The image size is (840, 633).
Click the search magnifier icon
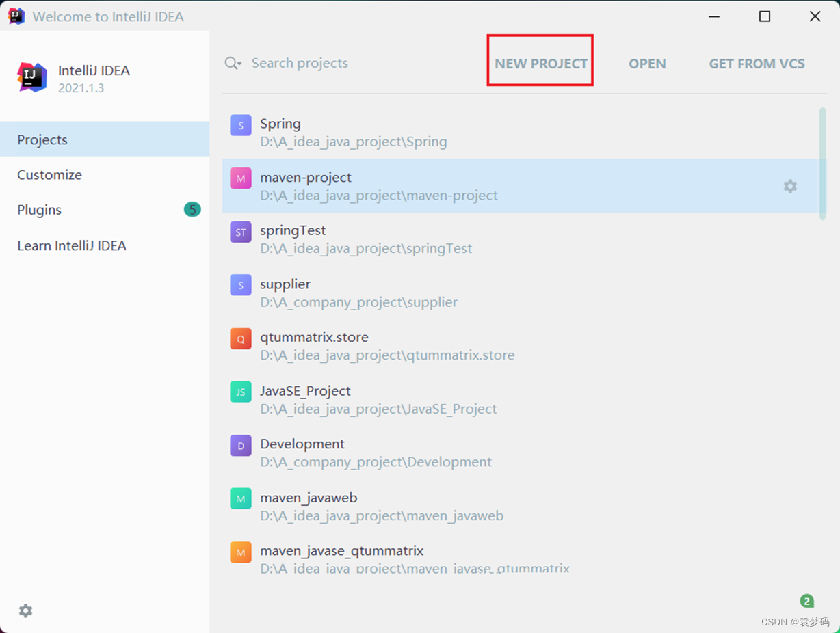233,64
